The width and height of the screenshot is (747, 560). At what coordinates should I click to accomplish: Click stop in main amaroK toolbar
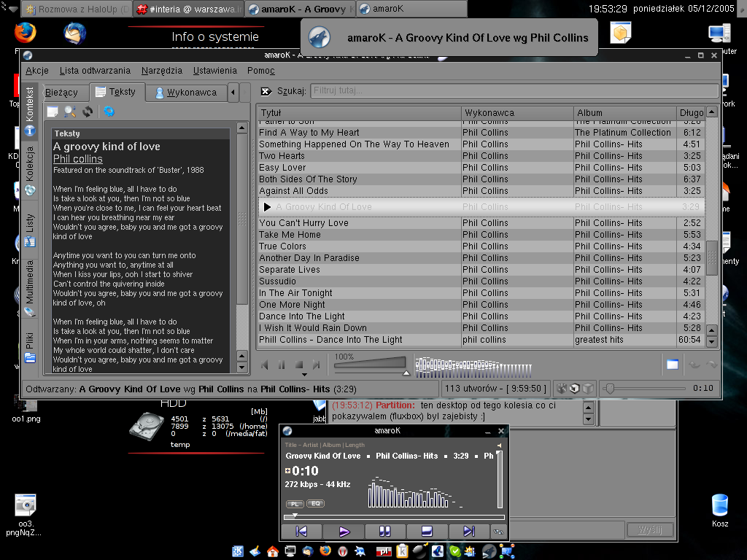[x=298, y=365]
